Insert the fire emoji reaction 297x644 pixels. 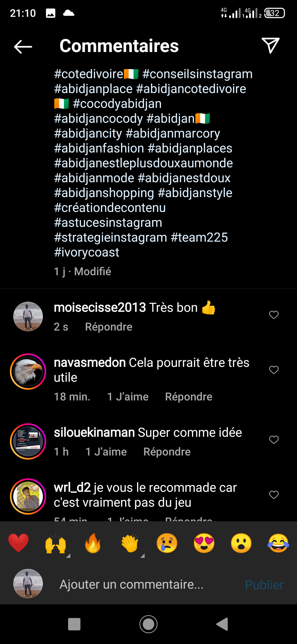(x=93, y=543)
